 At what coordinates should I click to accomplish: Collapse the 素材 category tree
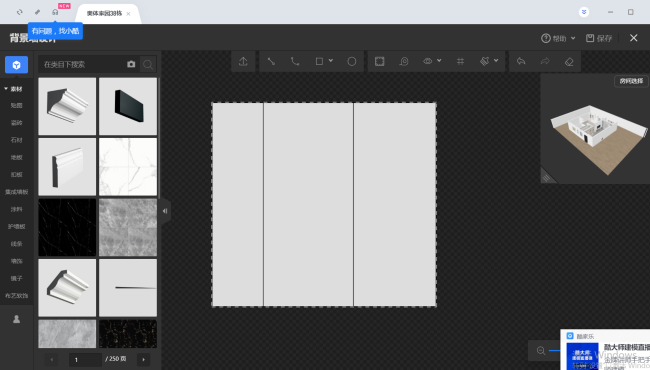tap(6, 89)
